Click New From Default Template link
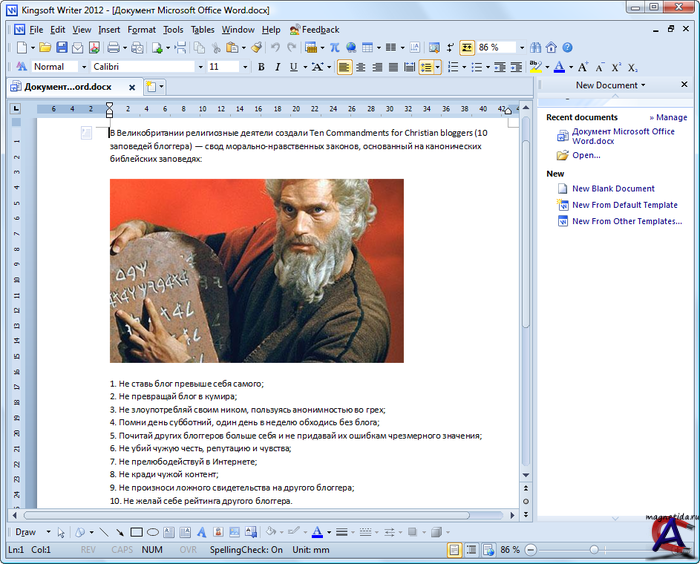 pyautogui.click(x=625, y=205)
